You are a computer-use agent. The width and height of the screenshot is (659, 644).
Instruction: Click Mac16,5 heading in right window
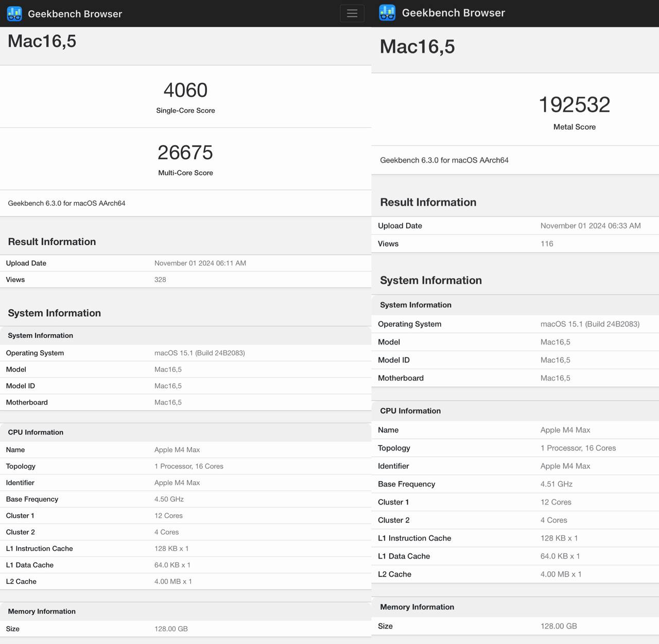pos(418,46)
